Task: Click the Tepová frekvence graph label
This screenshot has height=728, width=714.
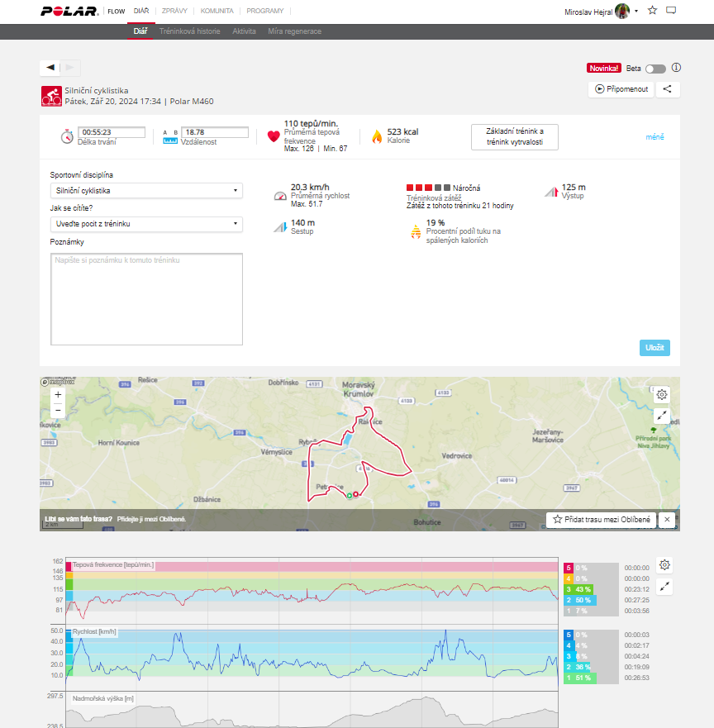Action: pyautogui.click(x=113, y=565)
